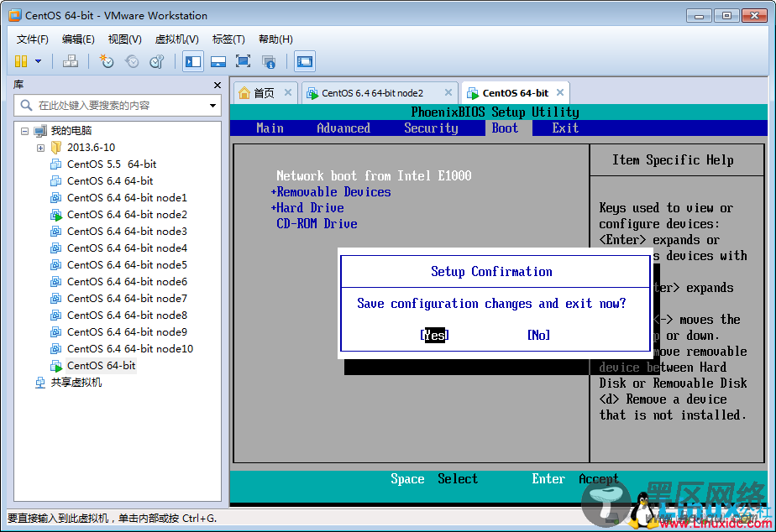Collapse the 我的电脑 tree node

pos(24,131)
